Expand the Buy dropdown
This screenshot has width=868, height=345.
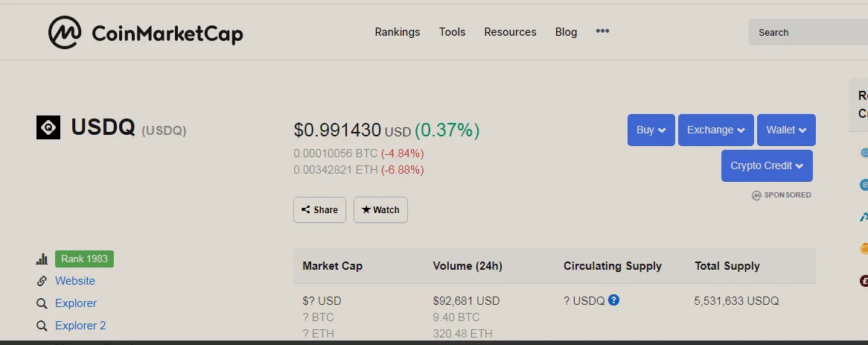point(651,130)
